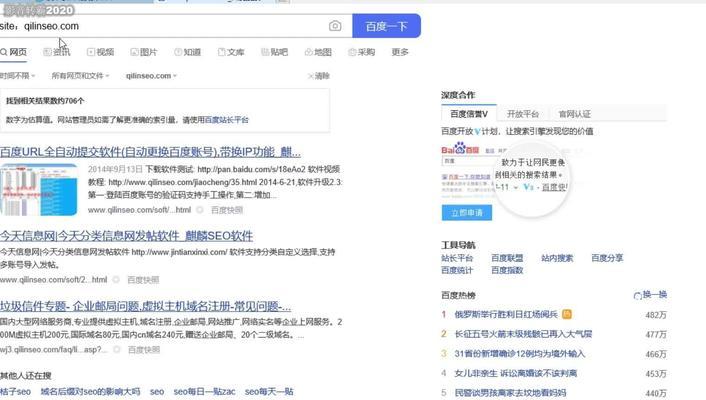Click 换一换 to refresh hot list

[650, 295]
